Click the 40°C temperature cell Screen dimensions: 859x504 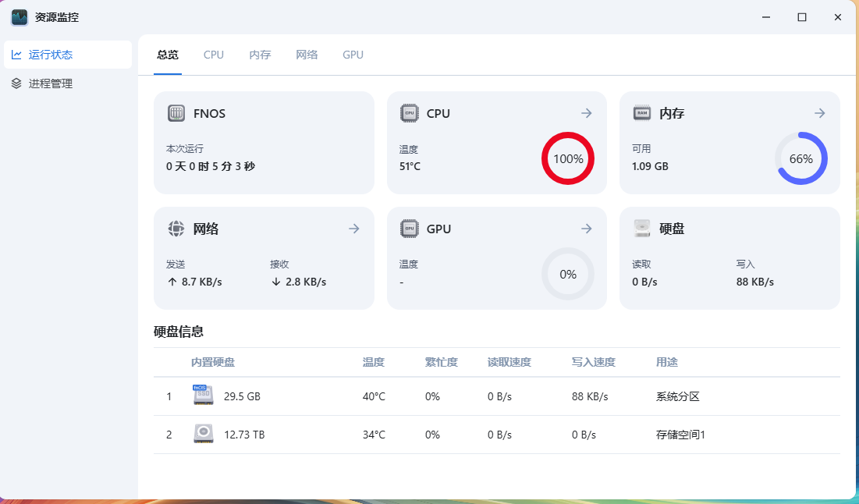tap(374, 396)
